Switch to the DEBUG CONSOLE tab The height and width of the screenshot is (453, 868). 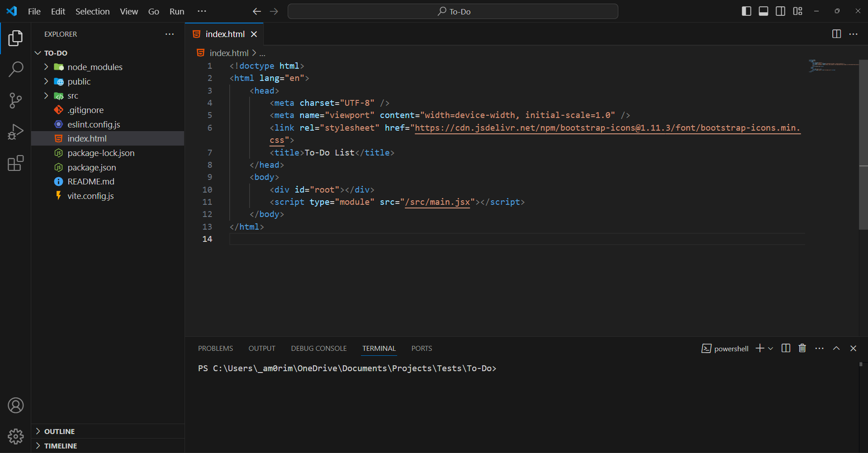319,349
